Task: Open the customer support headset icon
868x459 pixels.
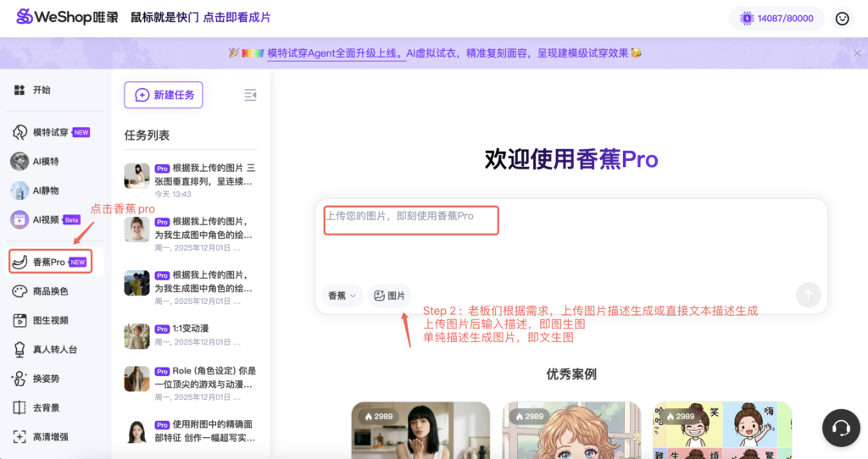Action: [x=842, y=428]
